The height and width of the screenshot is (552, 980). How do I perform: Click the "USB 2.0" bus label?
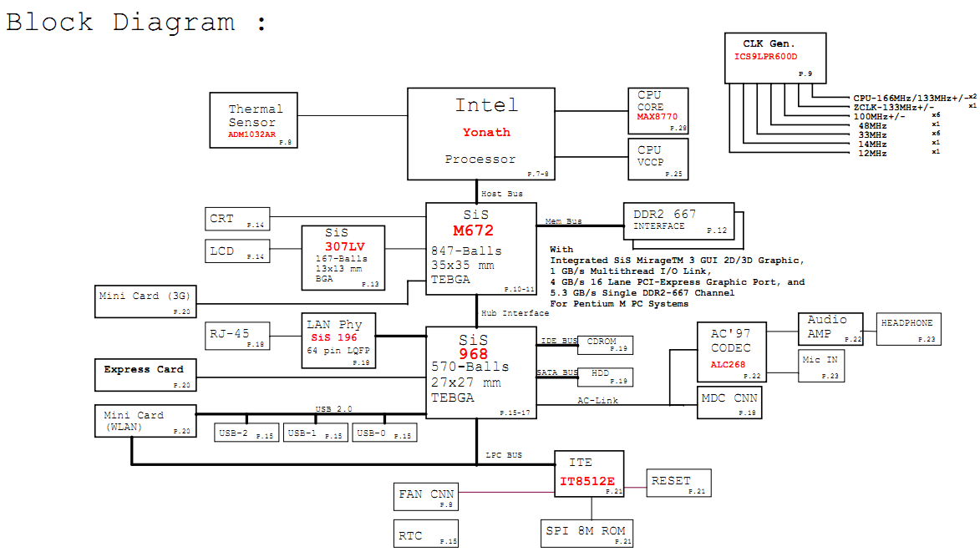(x=333, y=409)
